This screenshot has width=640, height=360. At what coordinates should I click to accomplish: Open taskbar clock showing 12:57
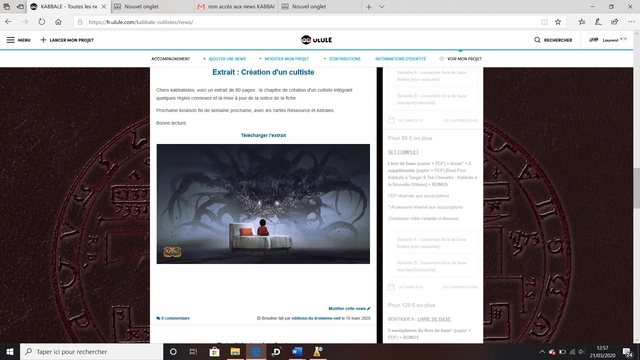(602, 352)
